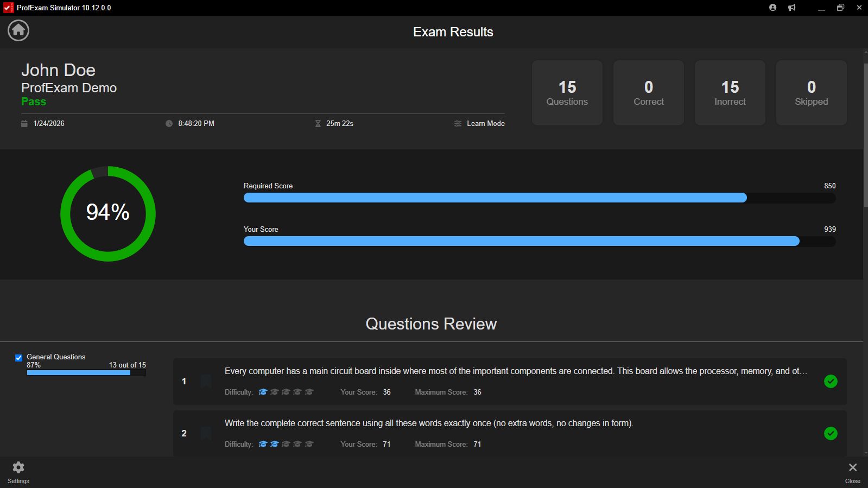Click the ProfExam Demo exam title
Viewport: 868px width, 488px height.
pos(69,88)
